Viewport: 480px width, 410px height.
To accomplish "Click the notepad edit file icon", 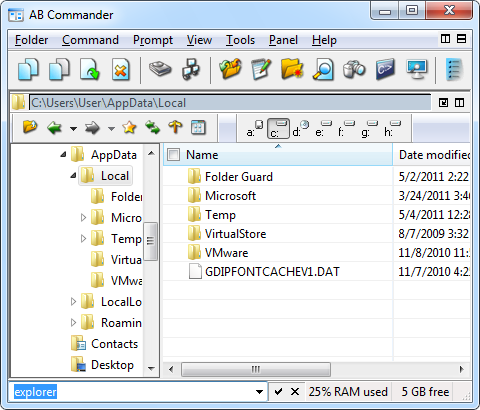I will pos(261,69).
